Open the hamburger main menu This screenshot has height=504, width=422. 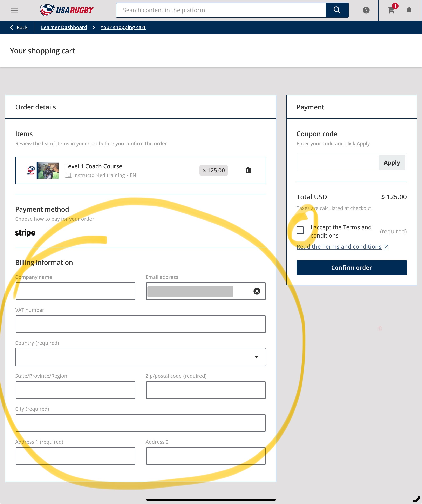(x=14, y=10)
